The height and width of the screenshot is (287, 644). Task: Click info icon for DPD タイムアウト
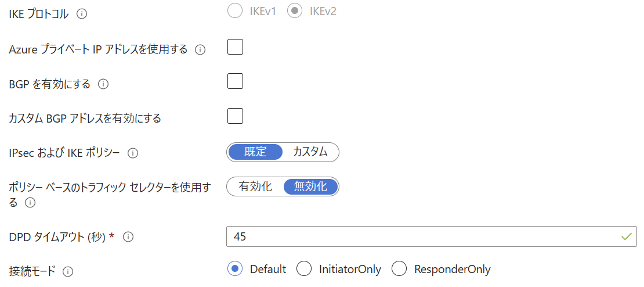click(x=129, y=237)
